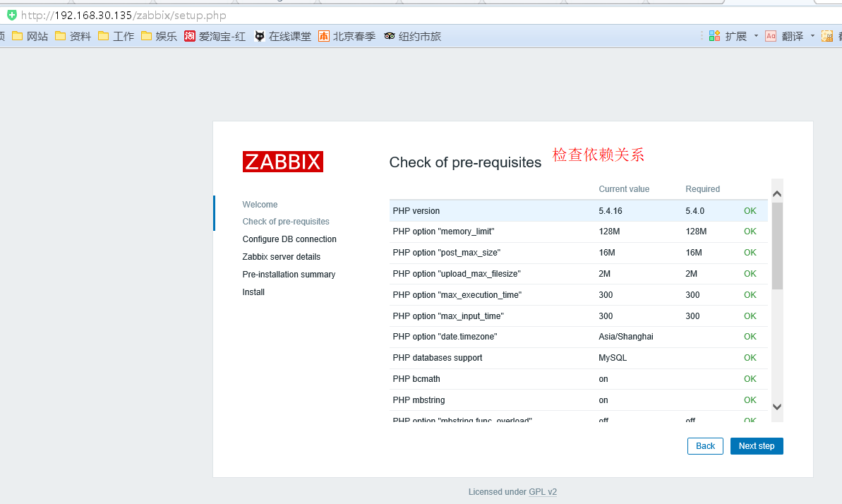The height and width of the screenshot is (504, 842).
Task: Open the GPL v2 license link
Action: click(543, 491)
